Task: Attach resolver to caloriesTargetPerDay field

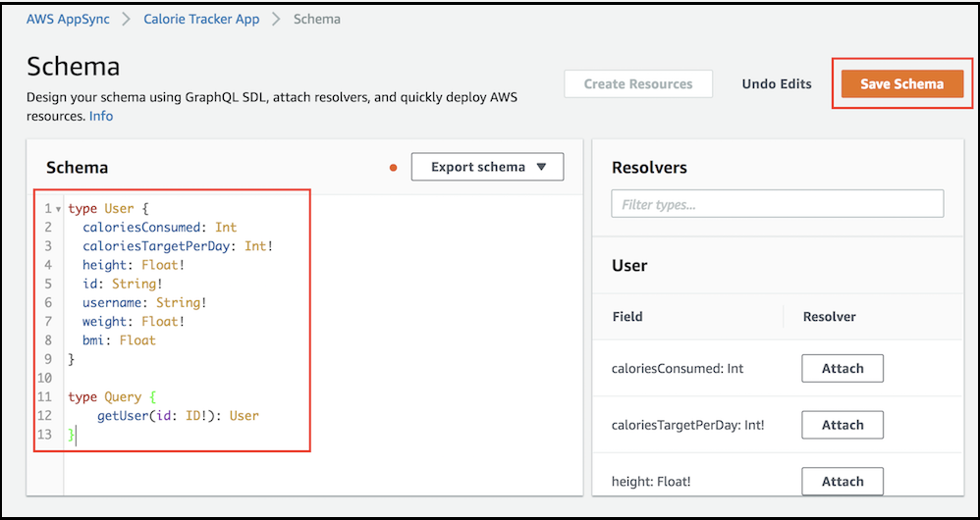Action: point(843,425)
